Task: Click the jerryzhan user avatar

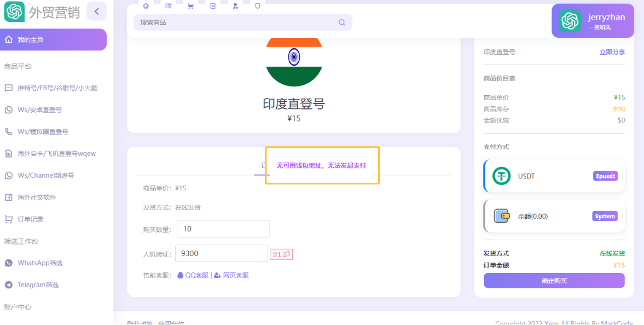Action: [570, 21]
